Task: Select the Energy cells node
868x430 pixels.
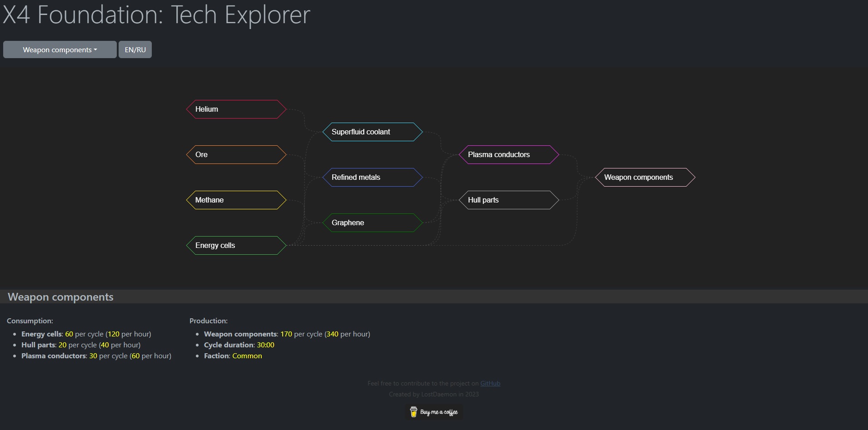Action: coord(236,245)
